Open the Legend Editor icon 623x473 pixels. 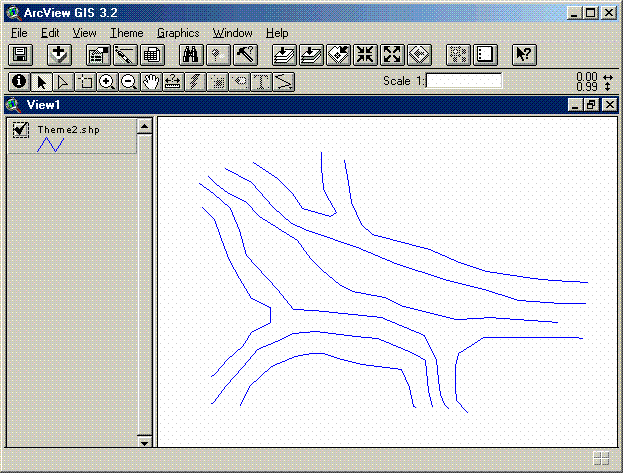pyautogui.click(x=125, y=55)
